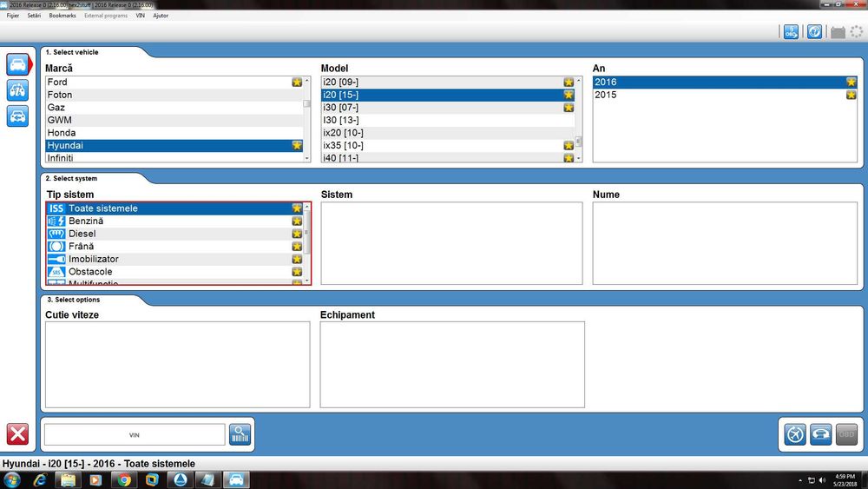Select Frână system type
The width and height of the screenshot is (868, 489).
pos(175,247)
